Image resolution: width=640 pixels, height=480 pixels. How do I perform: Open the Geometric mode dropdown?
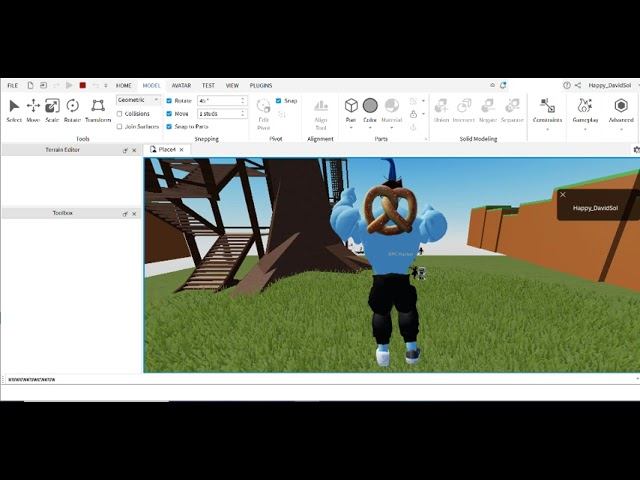(138, 100)
